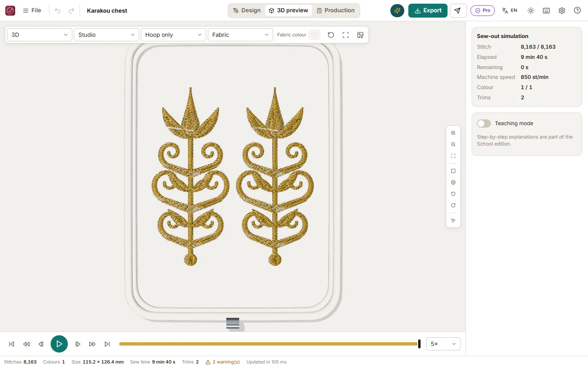Expand the Hoop only dropdown
This screenshot has width=588, height=368.
174,35
